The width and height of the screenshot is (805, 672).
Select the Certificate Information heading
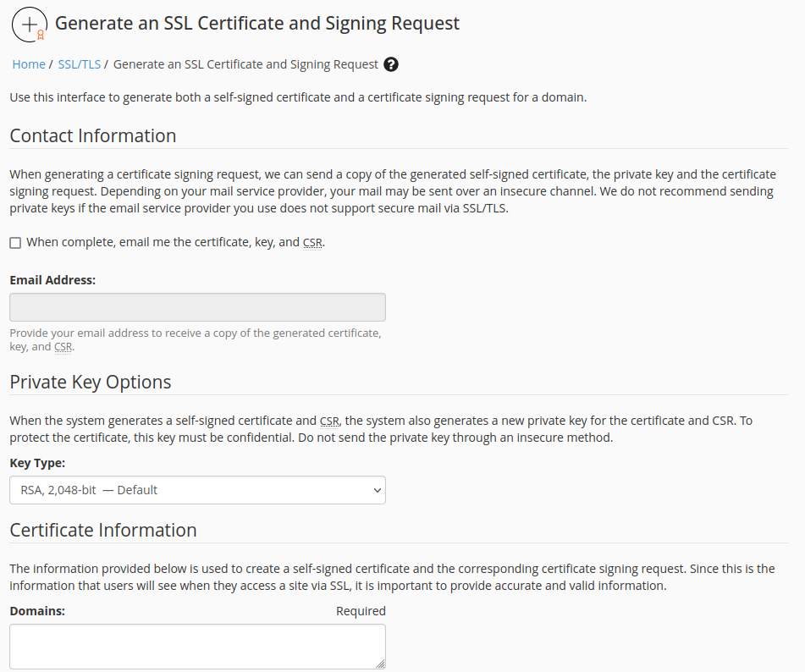pyautogui.click(x=103, y=530)
